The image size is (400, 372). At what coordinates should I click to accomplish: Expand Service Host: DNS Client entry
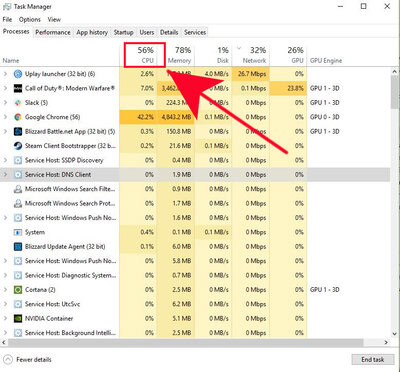5,175
